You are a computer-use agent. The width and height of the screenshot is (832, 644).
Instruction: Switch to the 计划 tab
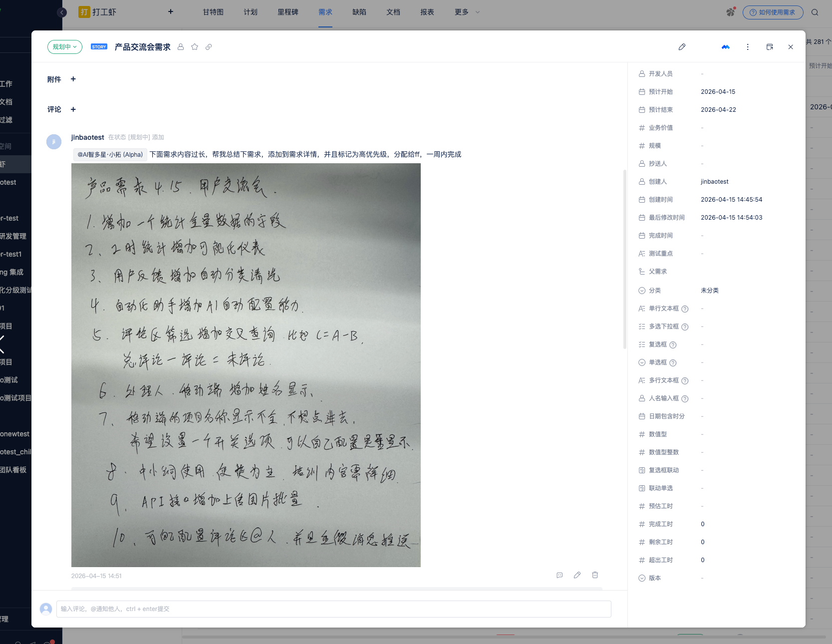tap(251, 12)
